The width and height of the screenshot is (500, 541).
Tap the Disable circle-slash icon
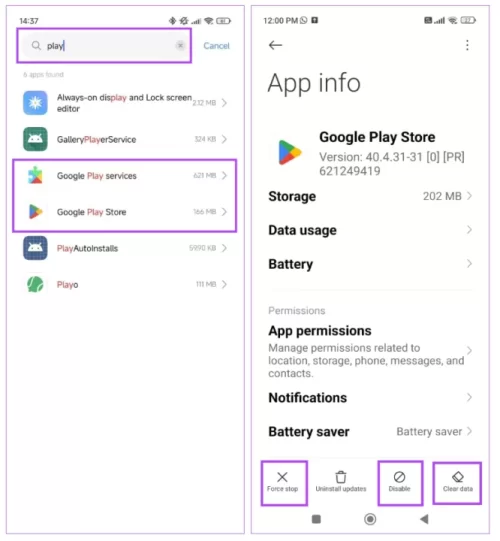click(x=399, y=477)
